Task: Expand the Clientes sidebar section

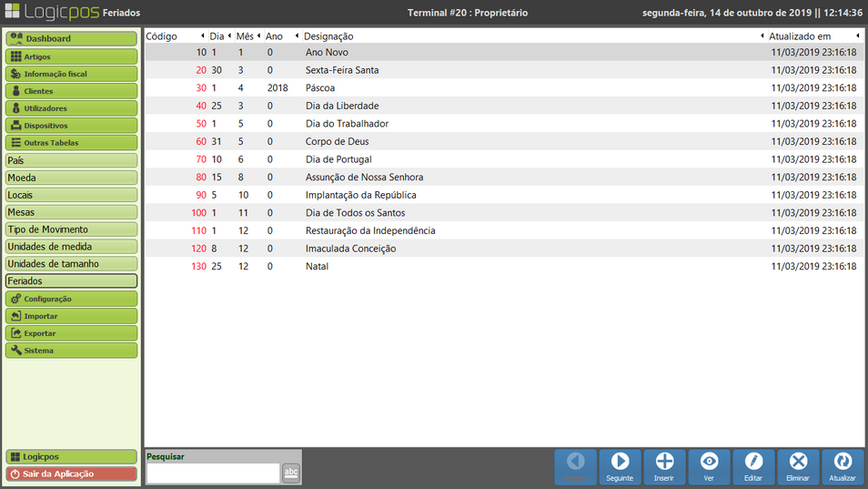Action: [71, 91]
